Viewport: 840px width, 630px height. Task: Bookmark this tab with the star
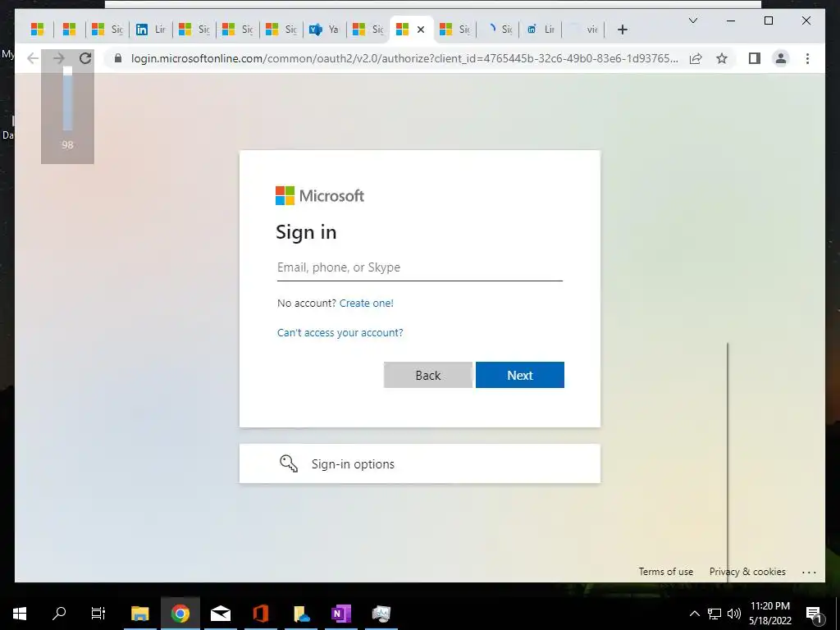tap(722, 58)
